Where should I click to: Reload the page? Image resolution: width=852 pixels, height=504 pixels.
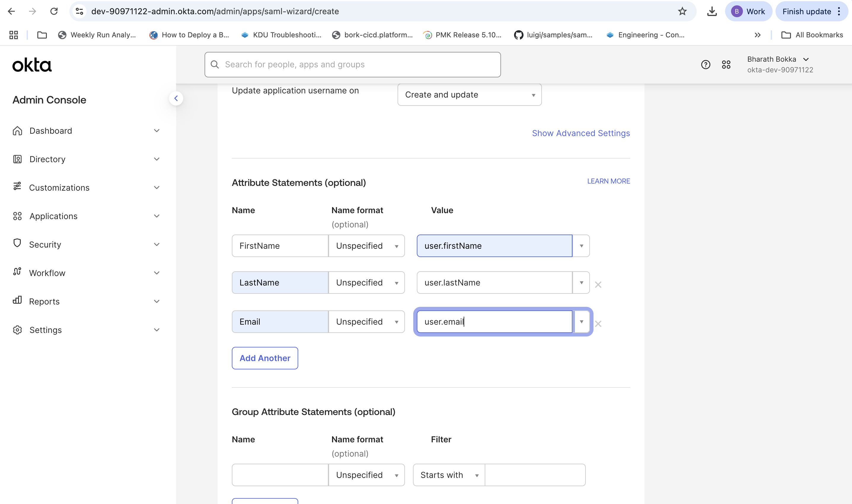coord(54,11)
